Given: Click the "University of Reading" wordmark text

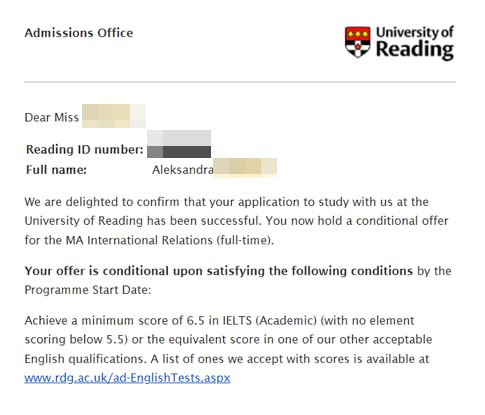Looking at the screenshot, I should click(x=415, y=42).
